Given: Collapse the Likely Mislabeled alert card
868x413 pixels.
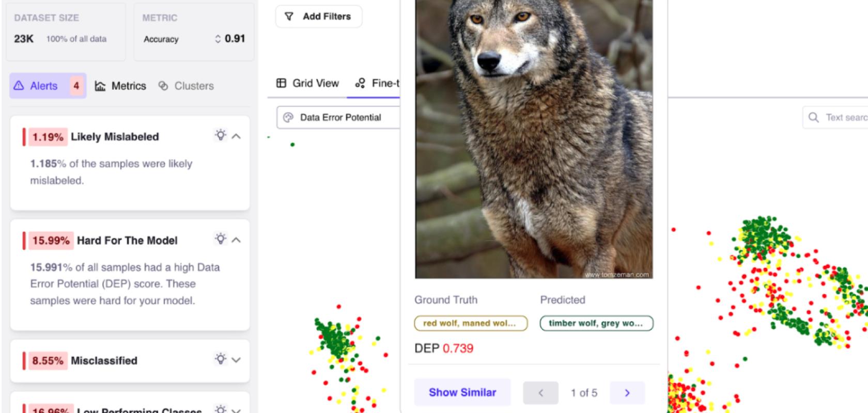Looking at the screenshot, I should 236,136.
